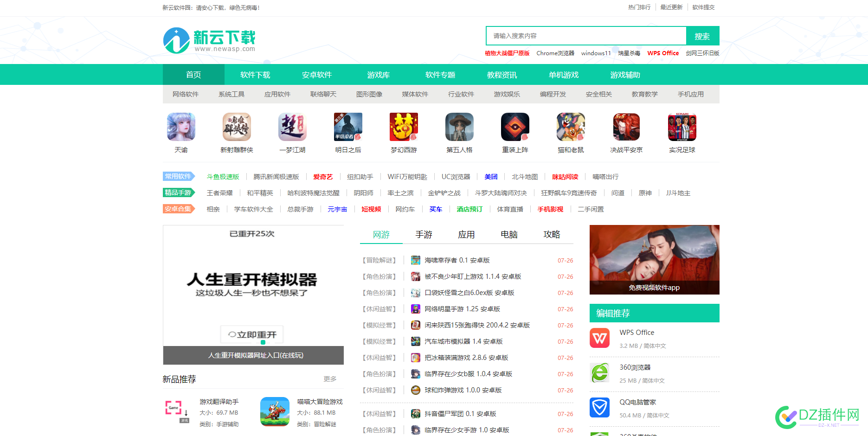Open the 游戏库 navigation item
Viewport: 868px width, 436px height.
[379, 75]
